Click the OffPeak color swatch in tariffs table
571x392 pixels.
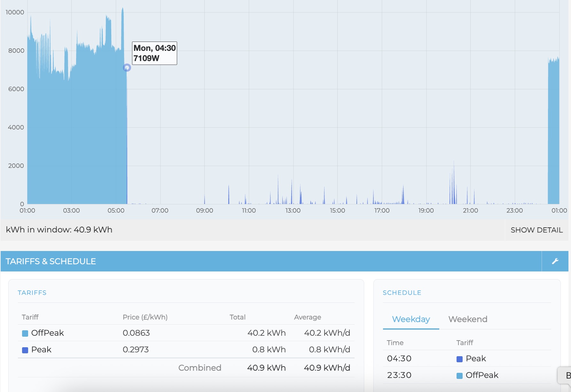(x=25, y=333)
